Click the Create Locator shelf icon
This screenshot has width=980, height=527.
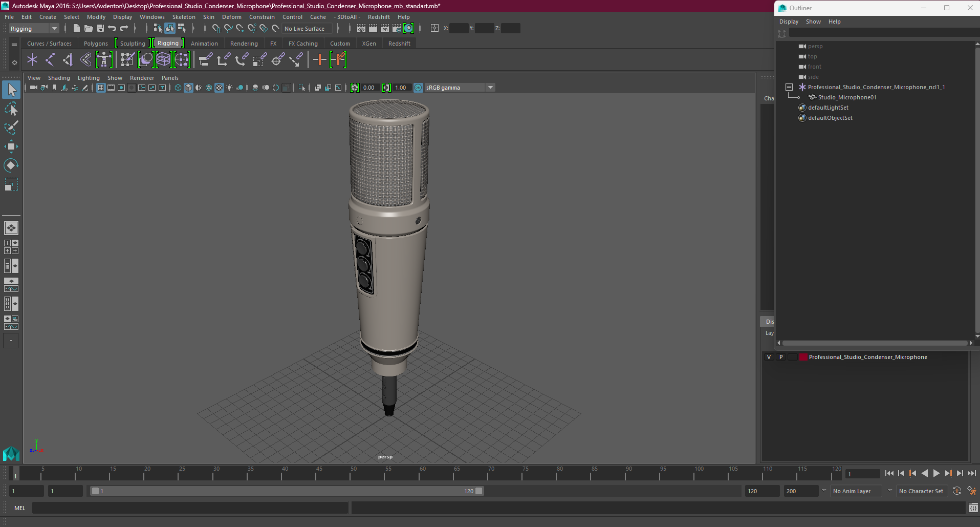coord(32,60)
